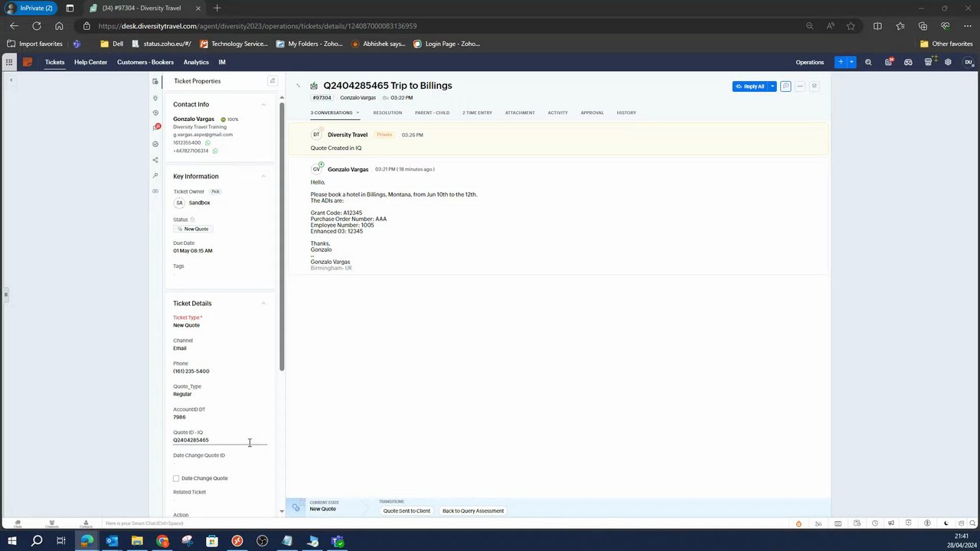
Task: Open notifications icon with red badge
Action: (x=888, y=62)
